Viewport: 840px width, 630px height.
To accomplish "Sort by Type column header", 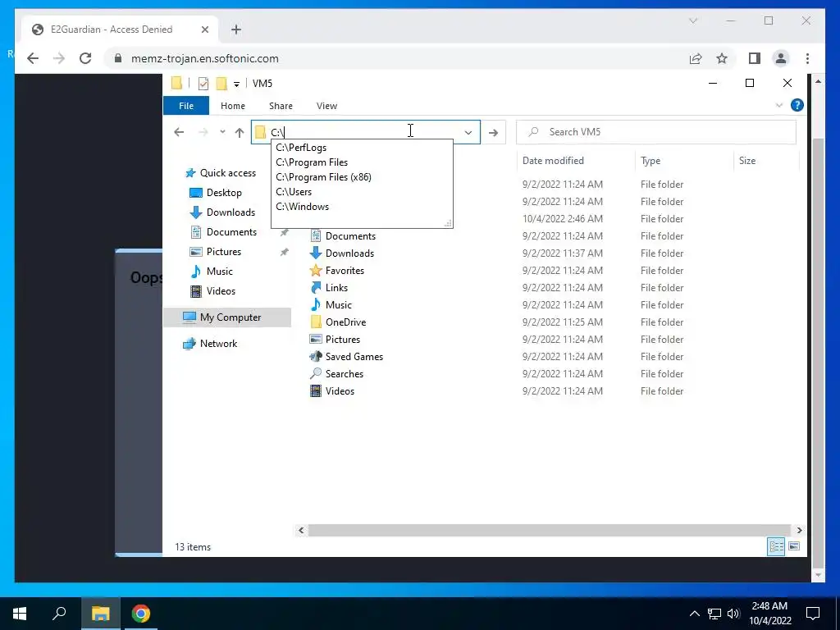I will [x=651, y=161].
